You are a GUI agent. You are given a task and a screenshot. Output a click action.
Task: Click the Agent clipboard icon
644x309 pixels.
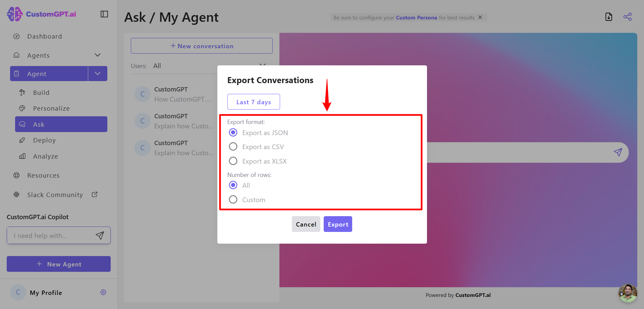coord(16,74)
